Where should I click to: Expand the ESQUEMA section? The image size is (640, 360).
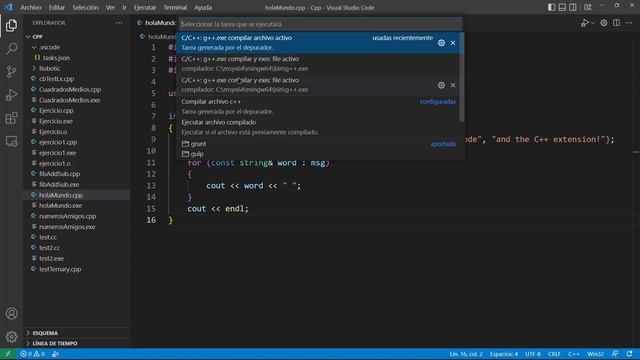pos(77,333)
